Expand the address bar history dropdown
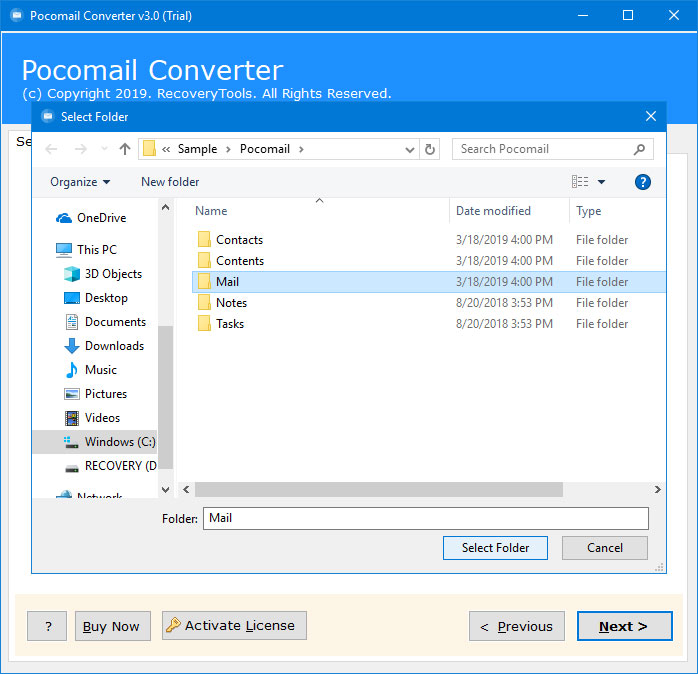 tap(410, 150)
